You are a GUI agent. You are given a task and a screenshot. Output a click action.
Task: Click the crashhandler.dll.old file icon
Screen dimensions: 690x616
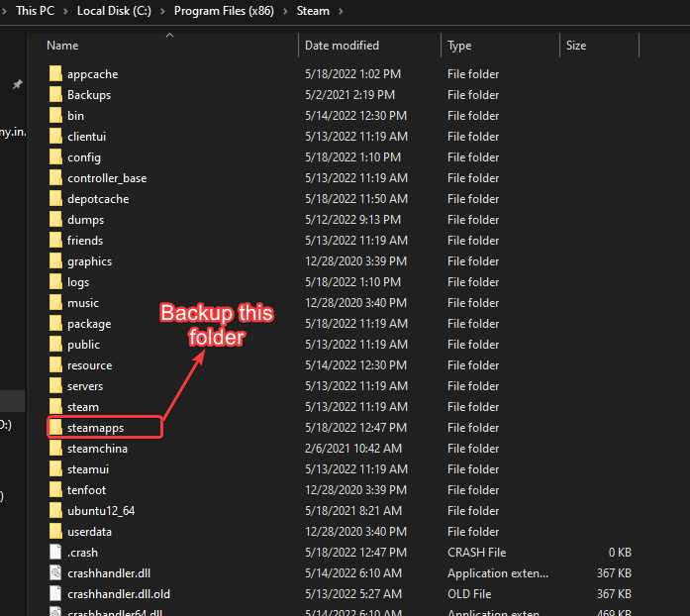coord(55,593)
